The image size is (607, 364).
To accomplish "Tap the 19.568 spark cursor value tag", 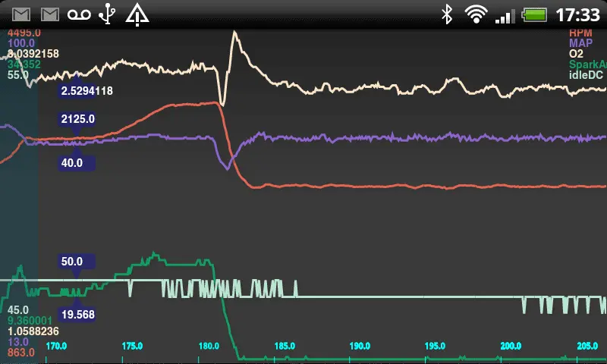I will click(x=77, y=314).
